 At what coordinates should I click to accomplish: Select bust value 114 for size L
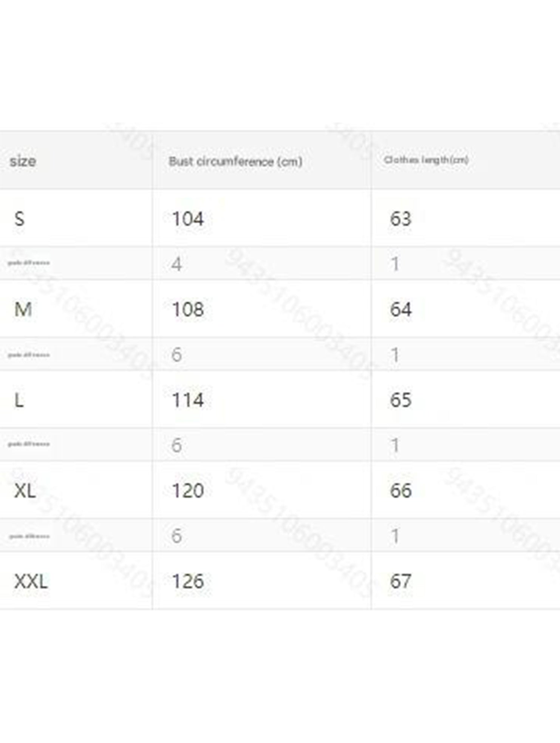(188, 400)
